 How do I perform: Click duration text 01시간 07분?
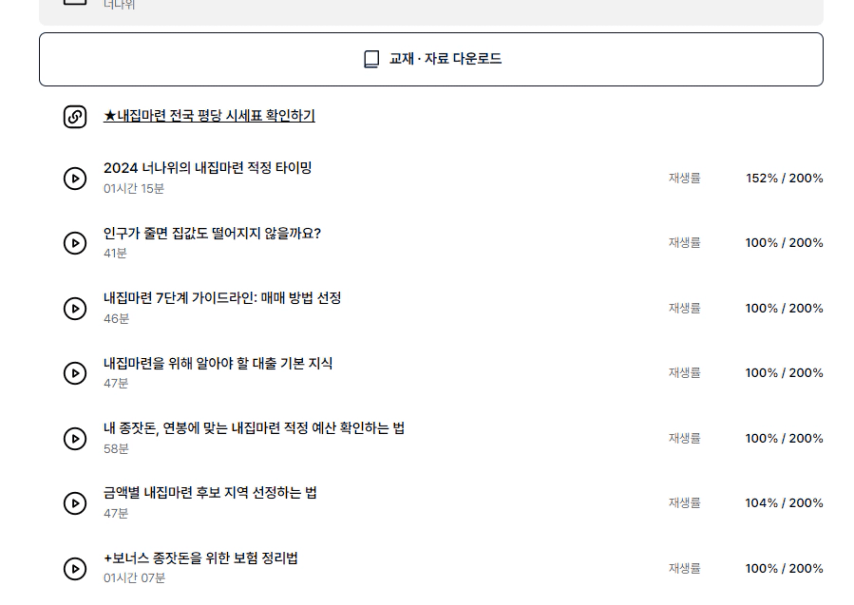point(134,578)
